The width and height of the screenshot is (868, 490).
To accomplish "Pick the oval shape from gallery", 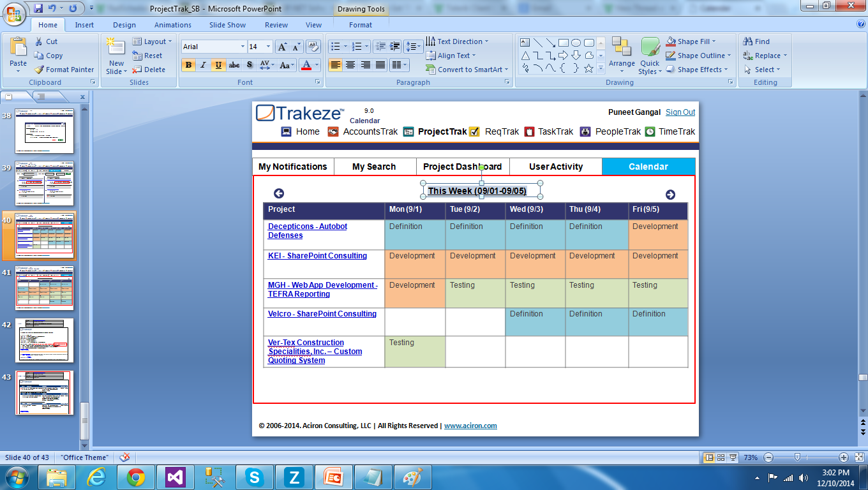I will [576, 43].
